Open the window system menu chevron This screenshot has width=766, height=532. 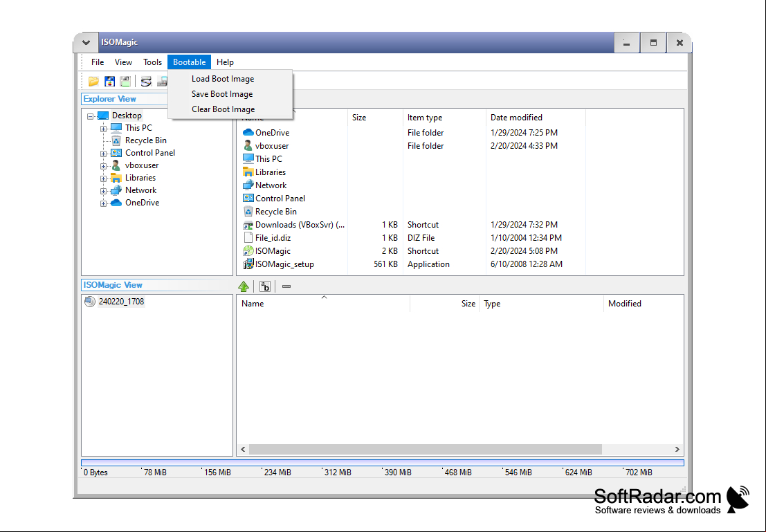[x=86, y=42]
